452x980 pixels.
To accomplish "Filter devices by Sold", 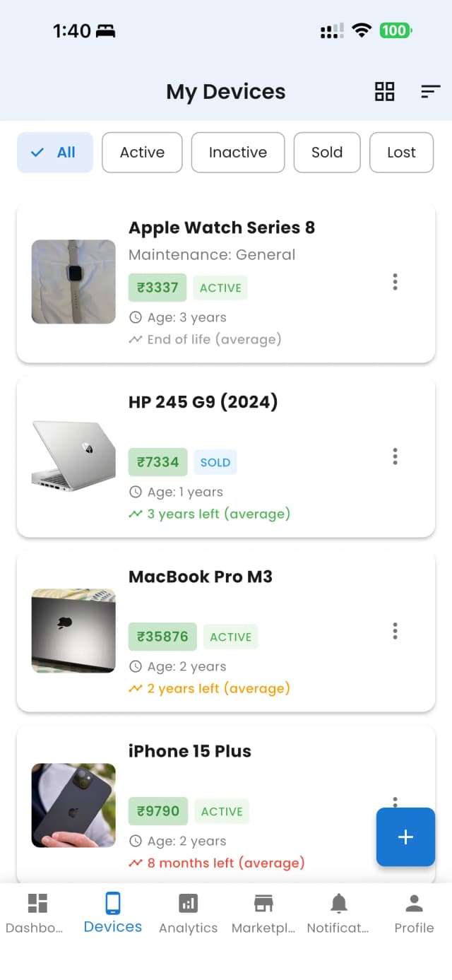I will [x=327, y=153].
